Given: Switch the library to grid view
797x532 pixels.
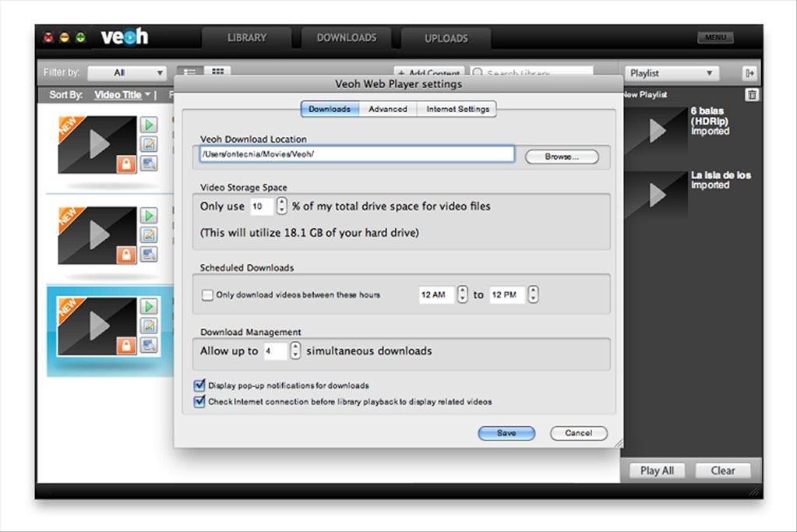Looking at the screenshot, I should (x=217, y=72).
